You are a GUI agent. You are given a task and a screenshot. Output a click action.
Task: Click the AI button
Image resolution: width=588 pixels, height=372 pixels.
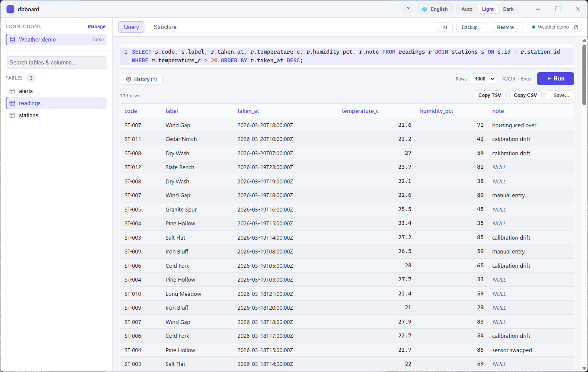click(x=444, y=27)
